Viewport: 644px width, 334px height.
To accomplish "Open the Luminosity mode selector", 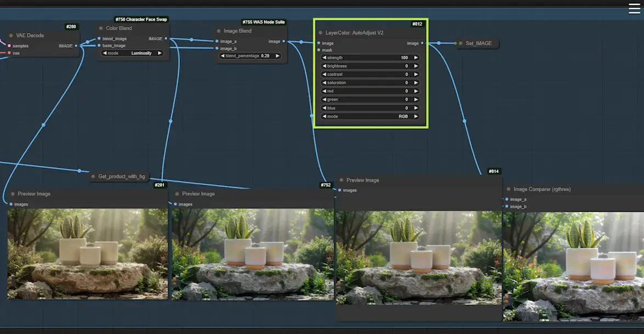I will point(132,53).
